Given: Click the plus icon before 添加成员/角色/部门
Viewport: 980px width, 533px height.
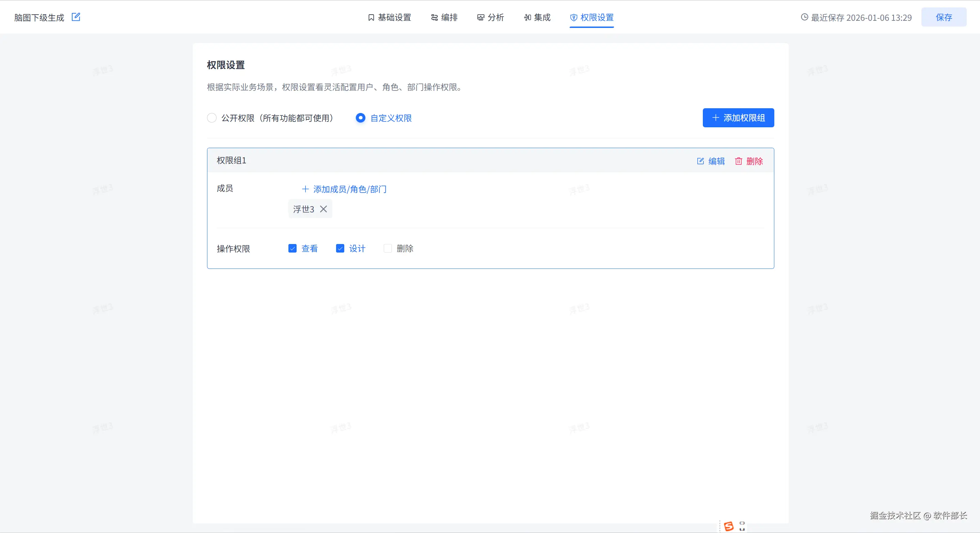Looking at the screenshot, I should 305,189.
